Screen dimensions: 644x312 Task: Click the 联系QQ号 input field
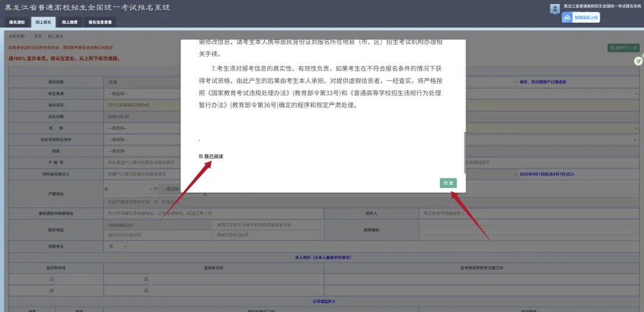(x=267, y=235)
